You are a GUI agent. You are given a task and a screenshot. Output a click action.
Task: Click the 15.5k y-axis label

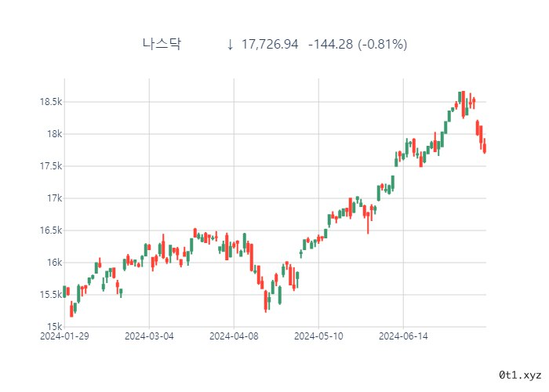tap(51, 294)
